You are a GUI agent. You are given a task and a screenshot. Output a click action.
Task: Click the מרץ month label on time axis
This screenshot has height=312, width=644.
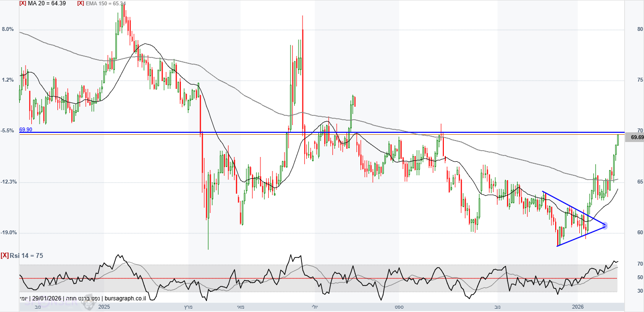189,307
